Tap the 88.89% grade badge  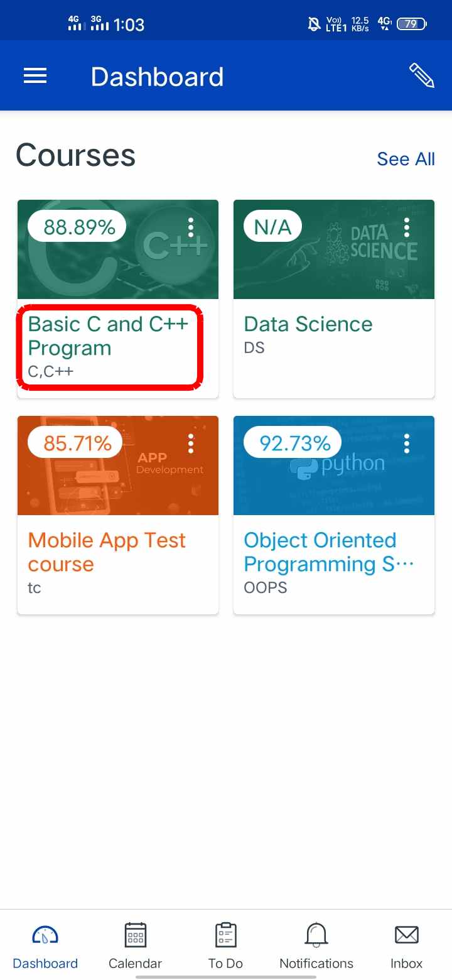pyautogui.click(x=78, y=227)
